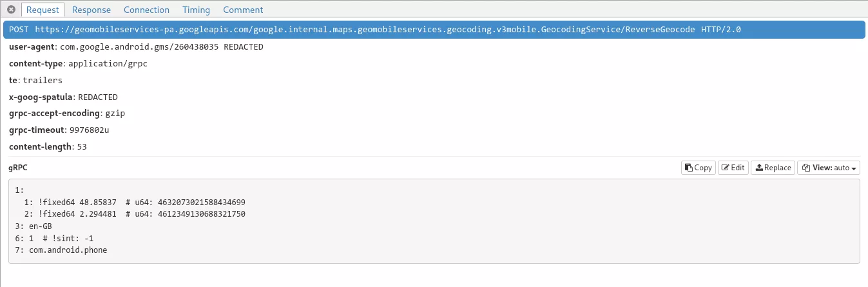Screen dimensions: 868x287
Task: Edit the gRPC request body
Action: pyautogui.click(x=733, y=168)
